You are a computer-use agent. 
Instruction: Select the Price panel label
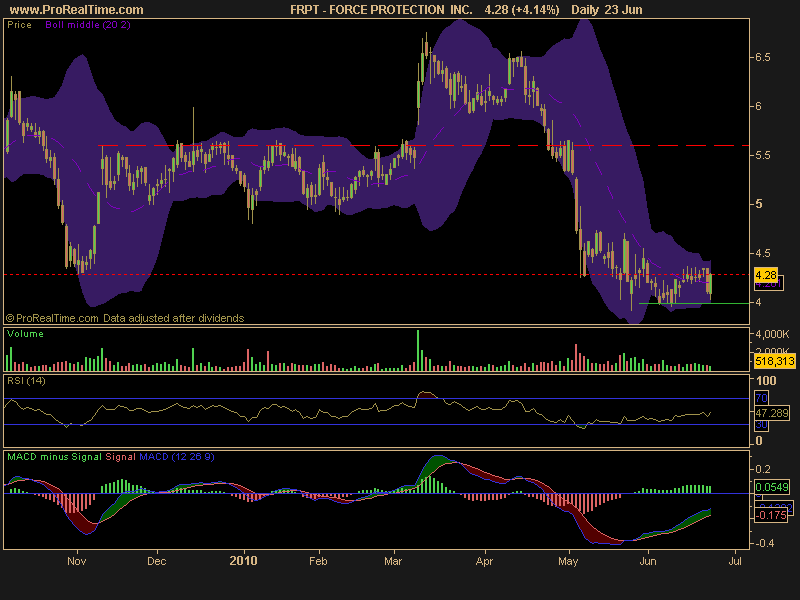(19, 24)
